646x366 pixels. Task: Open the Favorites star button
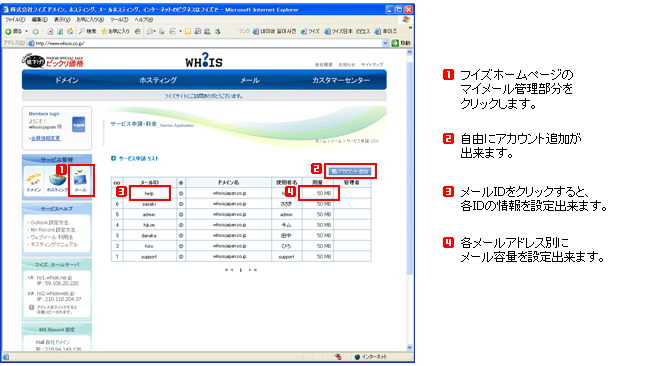[x=115, y=31]
